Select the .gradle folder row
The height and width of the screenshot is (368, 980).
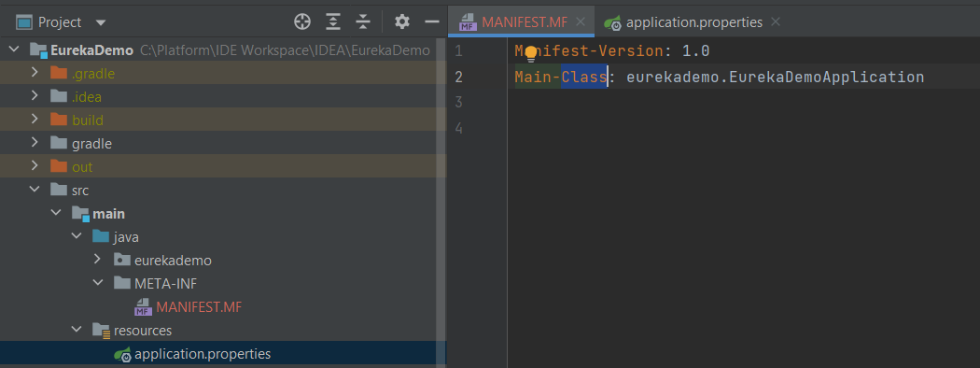click(x=223, y=73)
